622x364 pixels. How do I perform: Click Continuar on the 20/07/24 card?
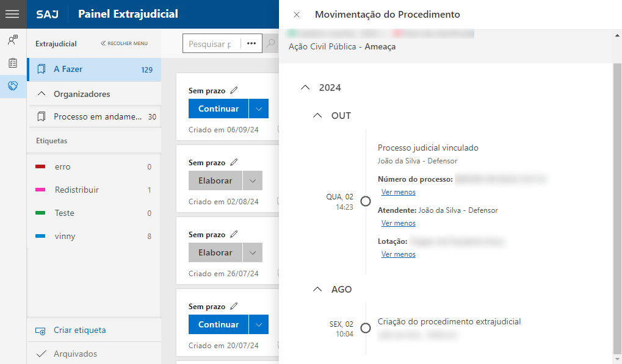[219, 324]
